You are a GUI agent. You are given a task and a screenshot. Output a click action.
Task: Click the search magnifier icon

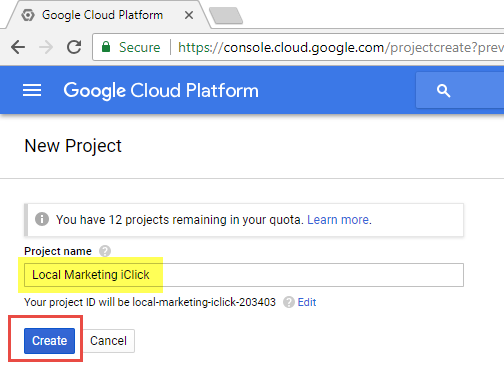(443, 91)
